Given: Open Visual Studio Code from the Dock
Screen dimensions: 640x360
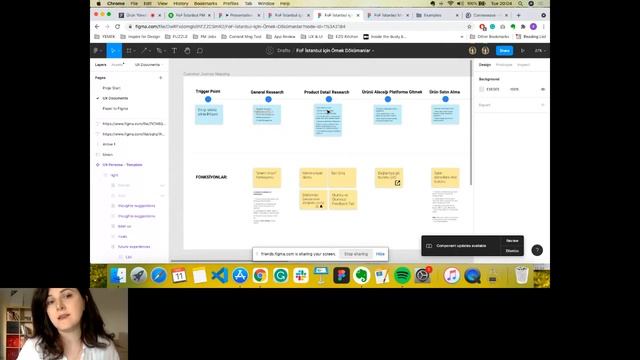Looking at the screenshot, I should pyautogui.click(x=220, y=276).
